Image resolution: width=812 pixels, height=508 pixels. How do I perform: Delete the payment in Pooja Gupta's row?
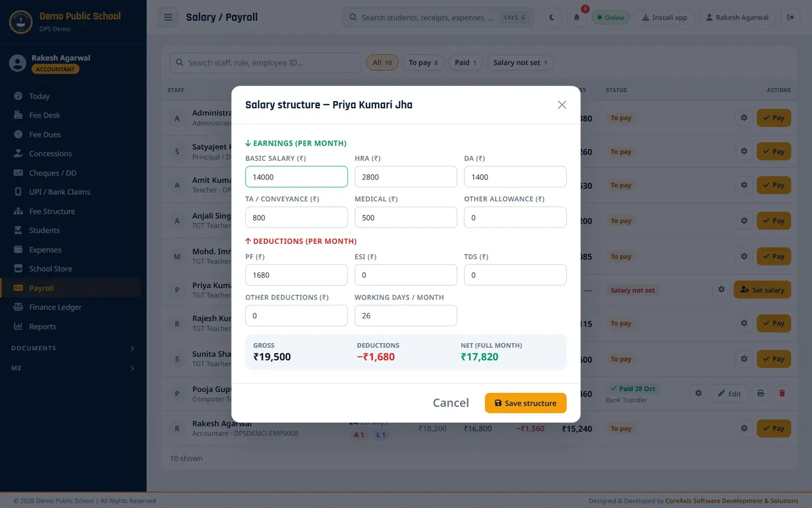pos(782,393)
